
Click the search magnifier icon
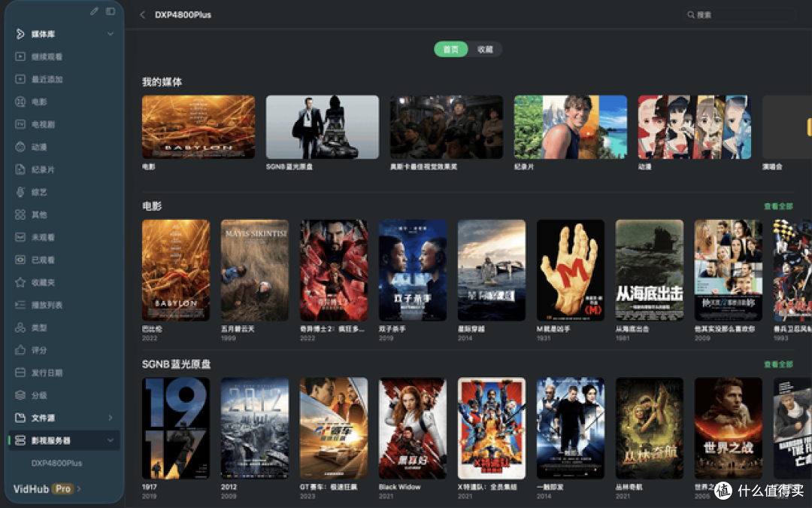click(690, 15)
